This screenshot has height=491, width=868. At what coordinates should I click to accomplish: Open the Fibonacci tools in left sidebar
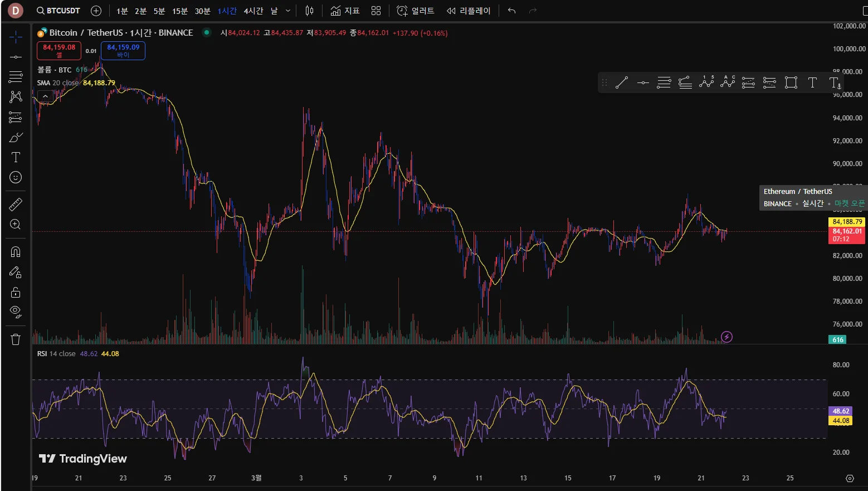click(16, 76)
